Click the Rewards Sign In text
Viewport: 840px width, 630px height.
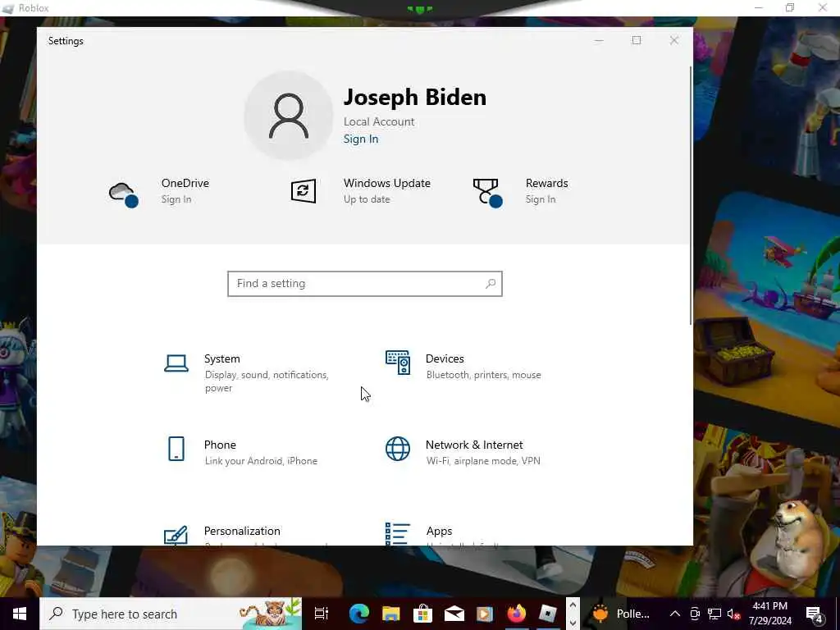click(x=541, y=199)
